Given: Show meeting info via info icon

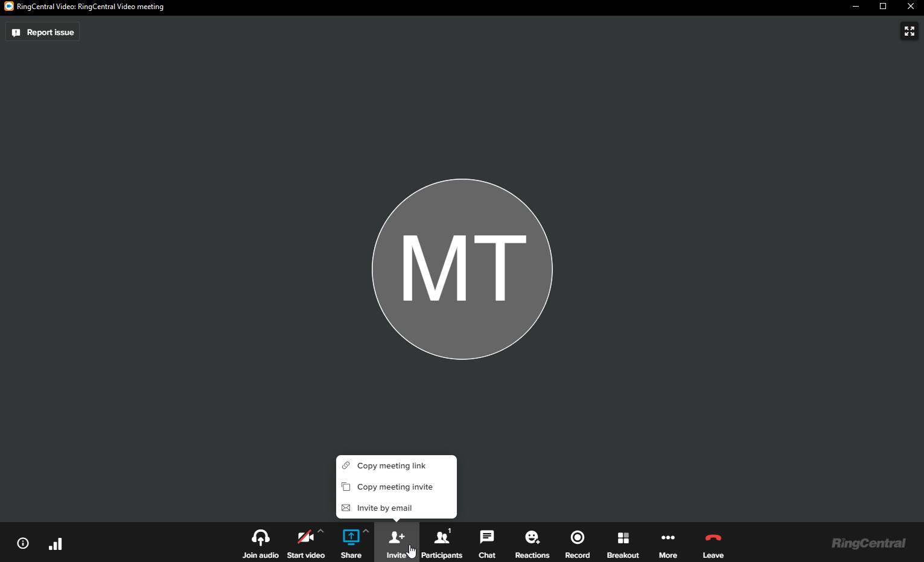Looking at the screenshot, I should coord(23,543).
